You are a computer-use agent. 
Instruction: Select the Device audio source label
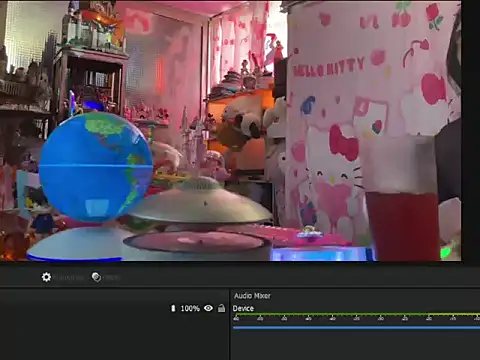pos(243,308)
